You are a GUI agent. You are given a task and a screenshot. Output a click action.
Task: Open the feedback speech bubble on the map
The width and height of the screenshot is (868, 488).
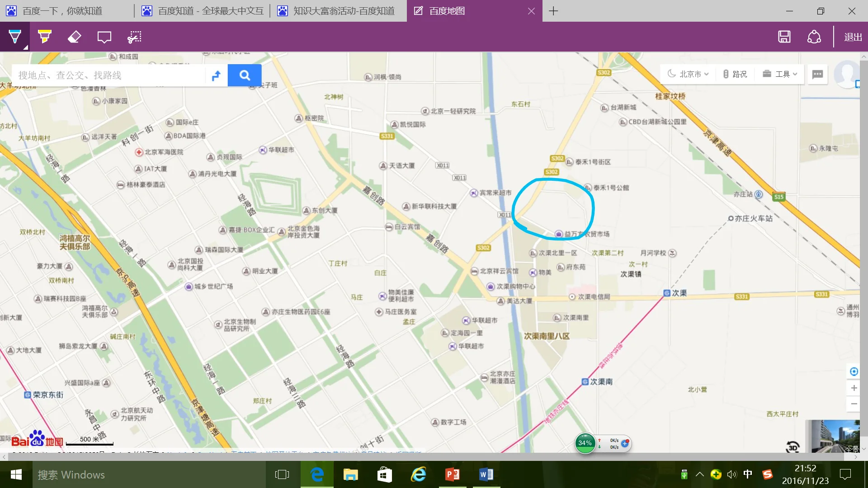tap(817, 74)
